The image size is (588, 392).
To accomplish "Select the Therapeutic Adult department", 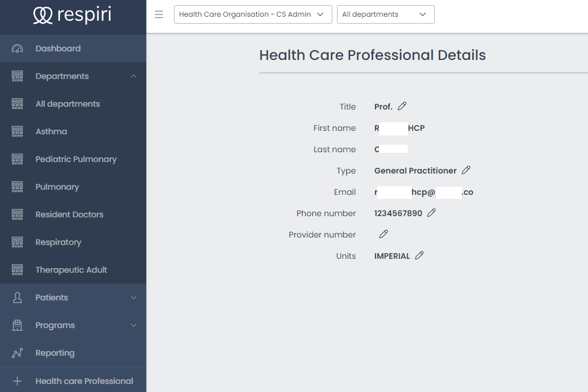I will [71, 270].
